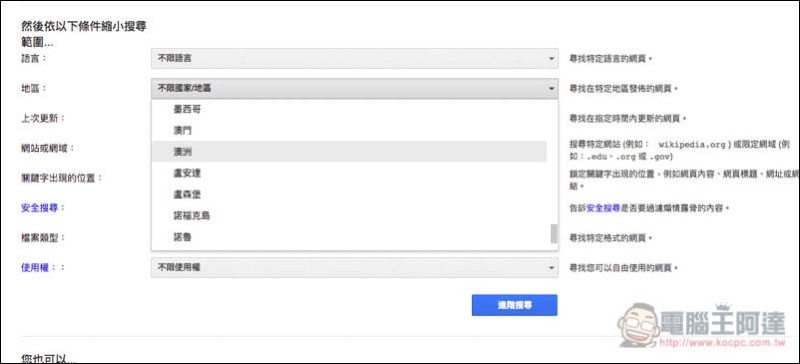Viewport: 800px width, 364px height.
Task: Select 墨西哥 from the region list
Action: click(349, 109)
